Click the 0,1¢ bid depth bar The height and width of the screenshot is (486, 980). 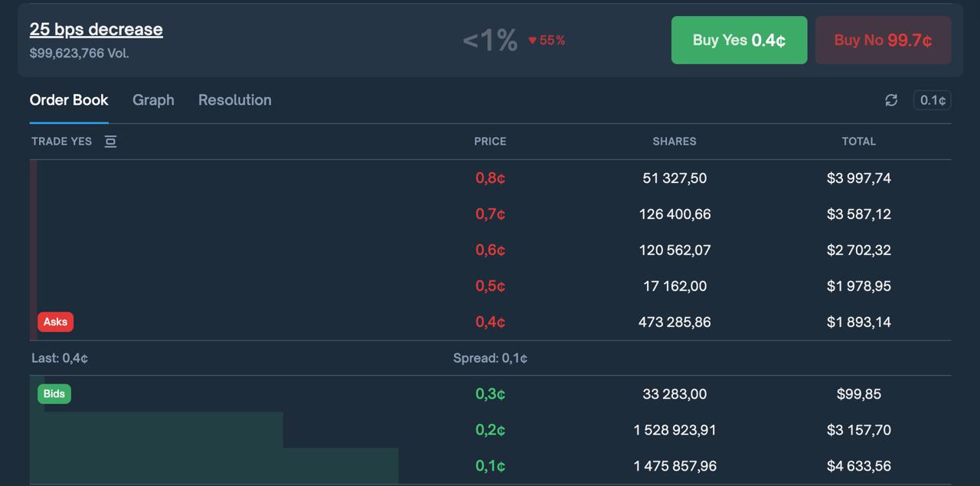click(x=214, y=466)
